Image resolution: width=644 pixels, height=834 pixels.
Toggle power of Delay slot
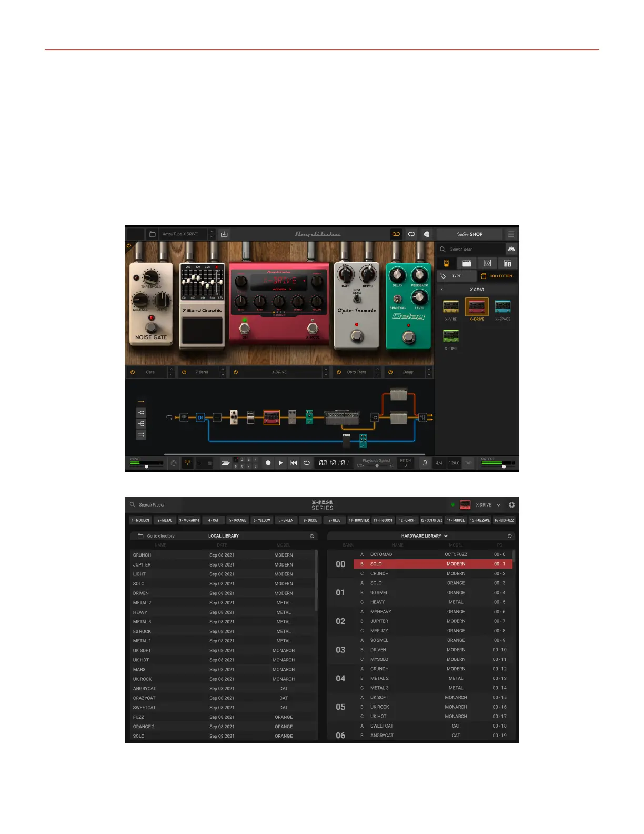point(390,372)
